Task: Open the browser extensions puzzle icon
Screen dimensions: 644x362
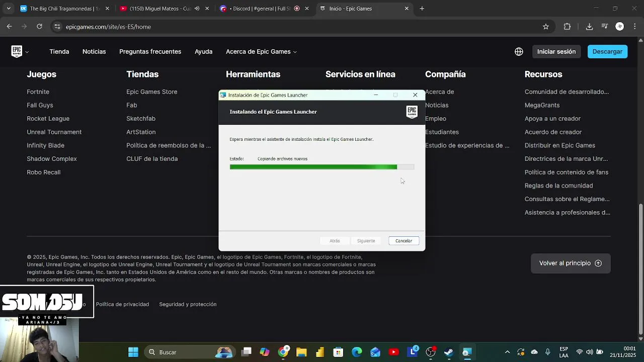Action: [567, 27]
